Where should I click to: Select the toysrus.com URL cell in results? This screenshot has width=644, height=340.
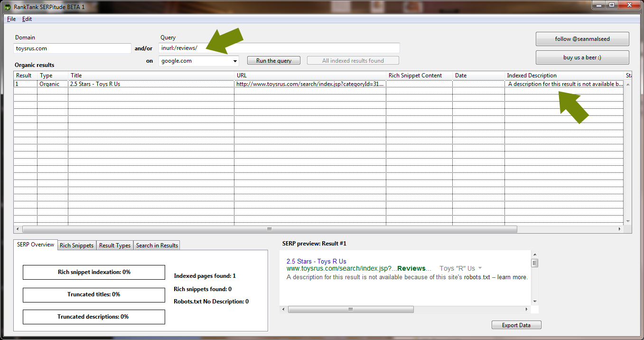(310, 84)
